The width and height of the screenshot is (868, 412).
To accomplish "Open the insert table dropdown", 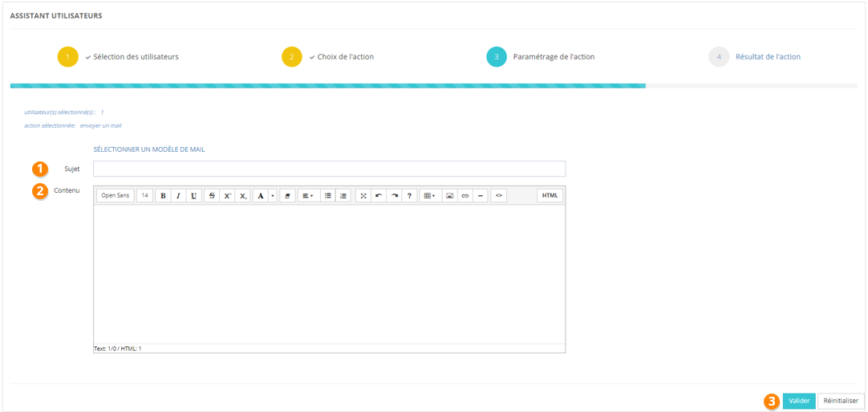I will point(430,195).
